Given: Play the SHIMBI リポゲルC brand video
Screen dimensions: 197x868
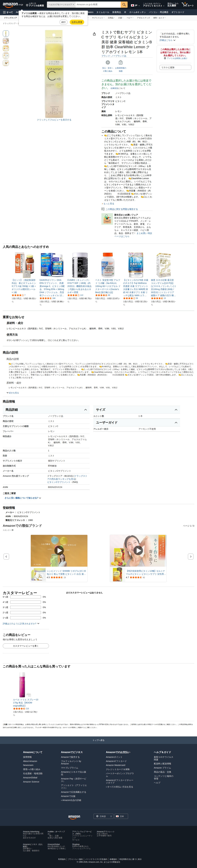Looking at the screenshot, I should [x=59, y=550].
